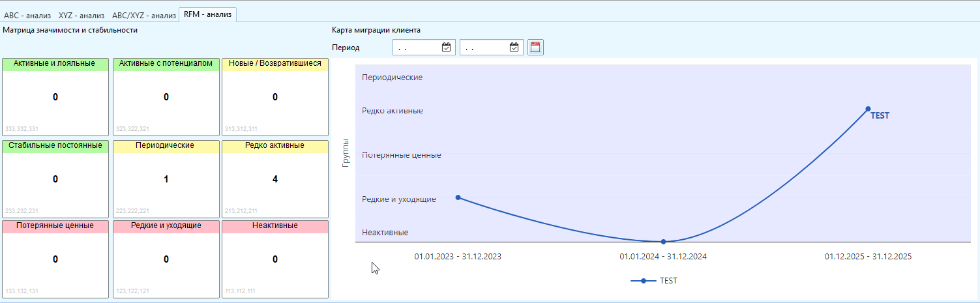This screenshot has height=303, width=980.
Task: Click axis label 01.01.2024 - 31.12.2024
Action: (x=663, y=257)
